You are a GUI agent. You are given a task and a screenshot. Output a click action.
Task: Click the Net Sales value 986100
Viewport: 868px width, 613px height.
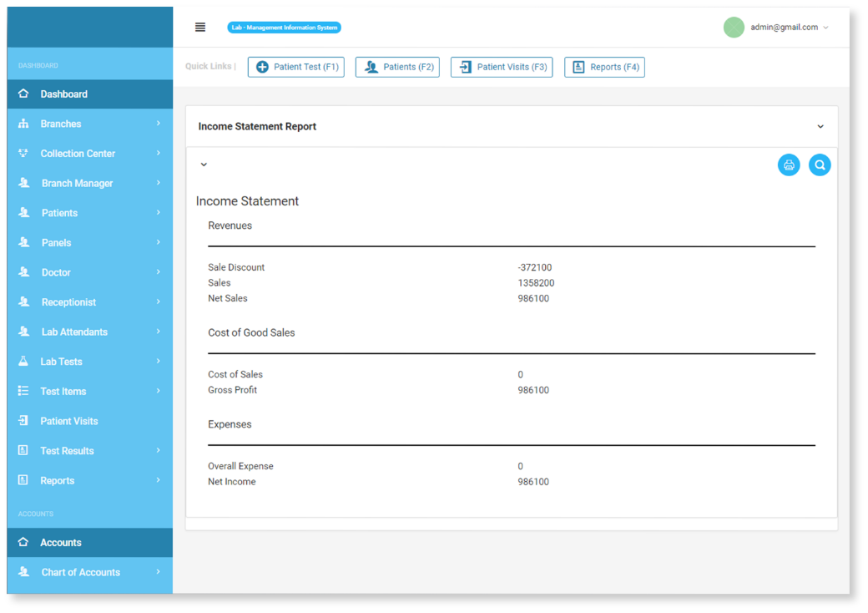(533, 298)
